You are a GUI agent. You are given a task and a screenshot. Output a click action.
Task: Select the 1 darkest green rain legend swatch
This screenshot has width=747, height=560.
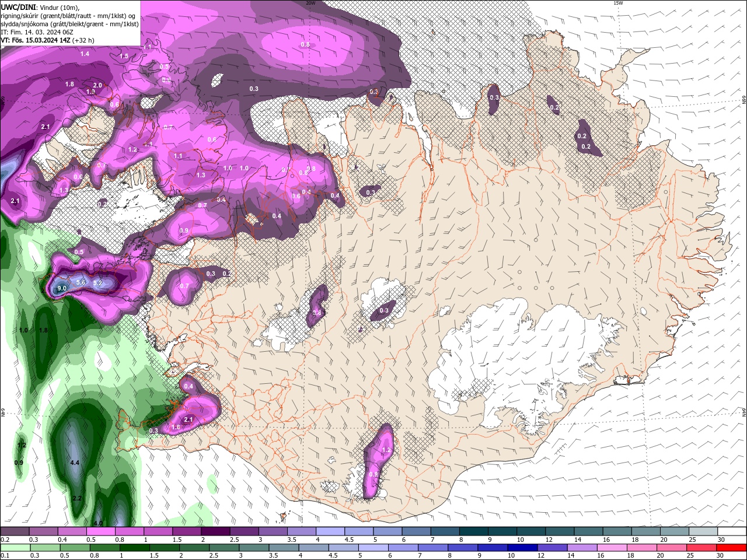coord(134,548)
